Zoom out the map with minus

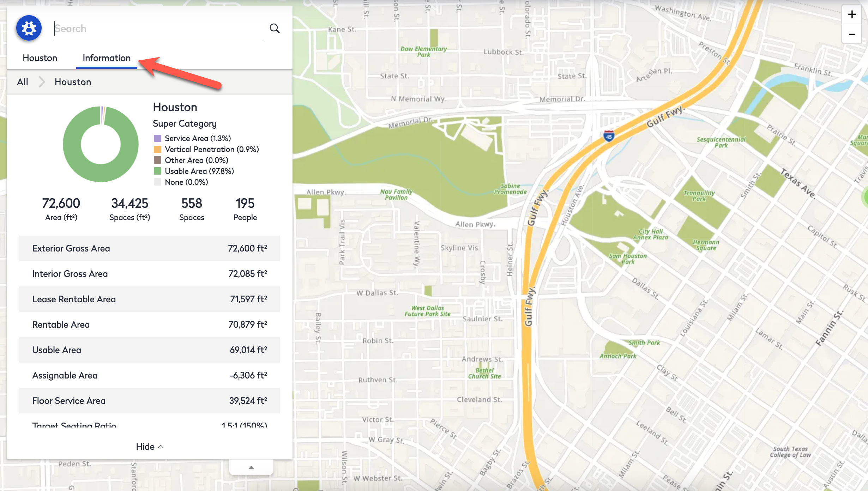point(852,34)
